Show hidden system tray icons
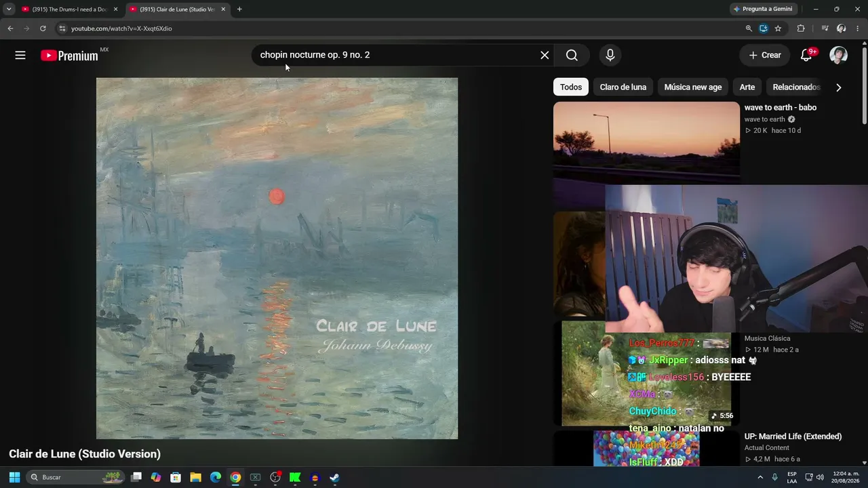Viewport: 868px width, 488px height. [760, 477]
